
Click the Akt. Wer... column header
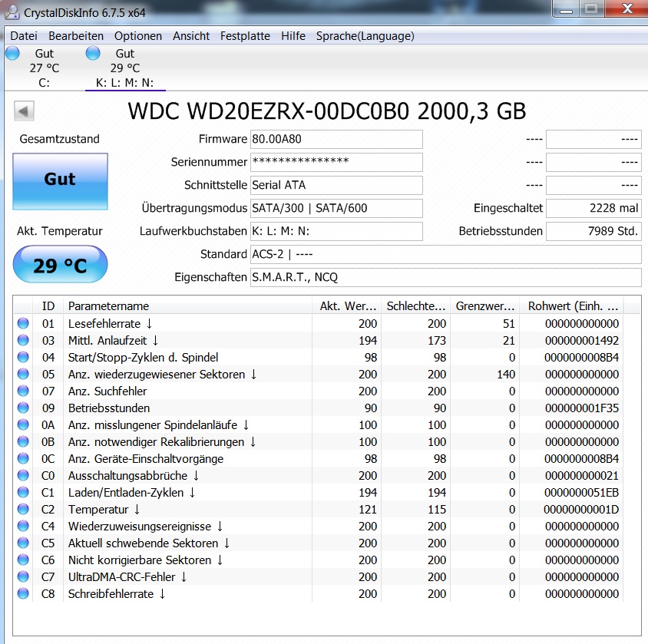[347, 306]
